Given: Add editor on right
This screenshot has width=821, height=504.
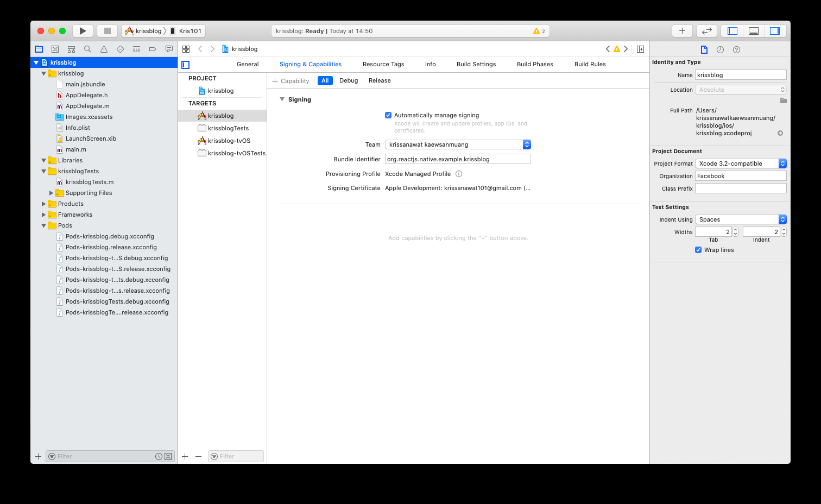Looking at the screenshot, I should pyautogui.click(x=641, y=49).
